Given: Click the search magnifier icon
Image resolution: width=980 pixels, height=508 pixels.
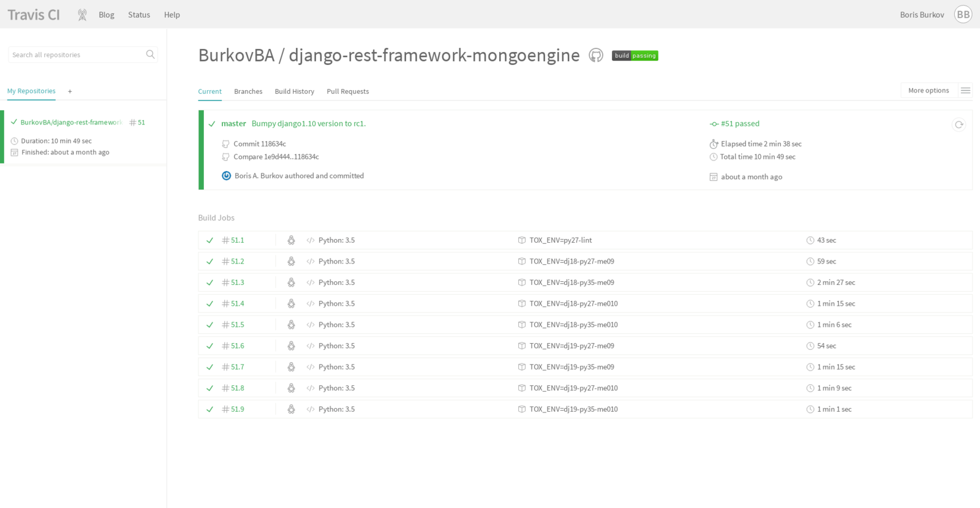Looking at the screenshot, I should [x=150, y=55].
